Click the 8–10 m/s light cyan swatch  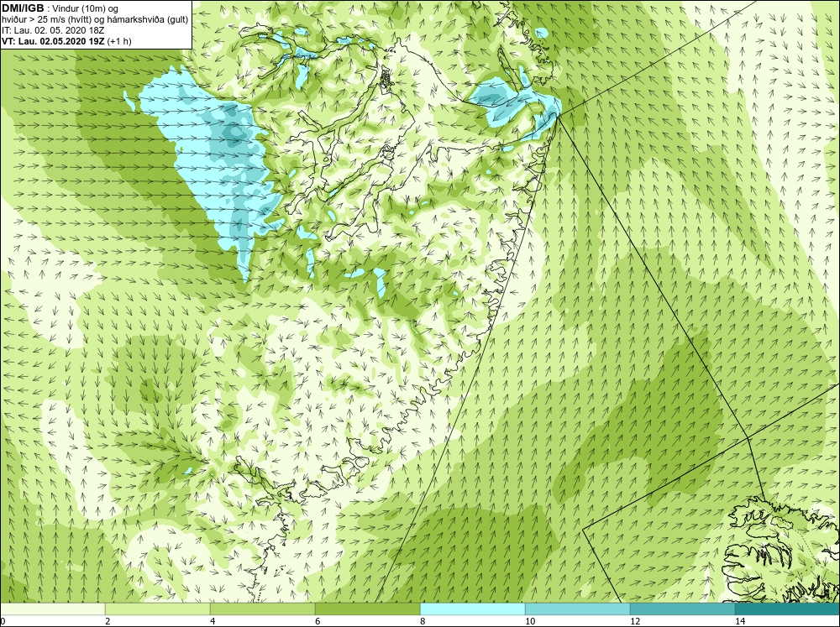472,609
